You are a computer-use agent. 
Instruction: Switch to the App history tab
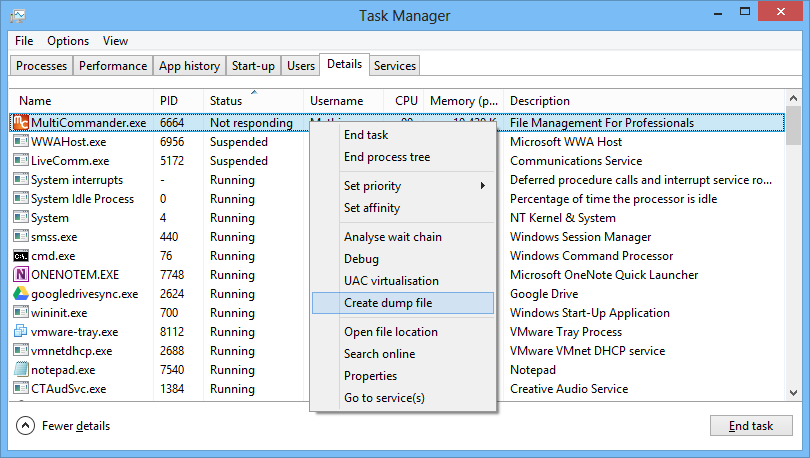189,66
